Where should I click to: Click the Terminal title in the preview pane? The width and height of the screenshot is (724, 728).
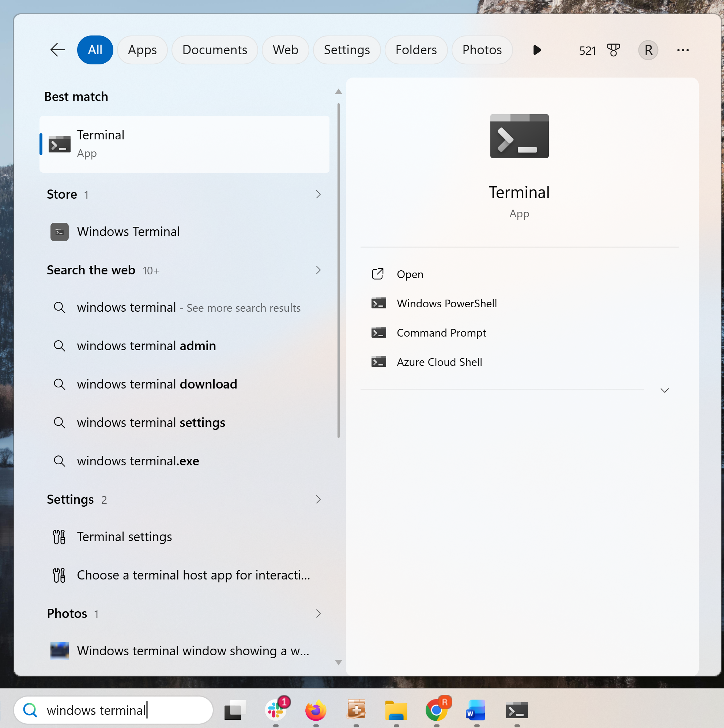coord(519,192)
